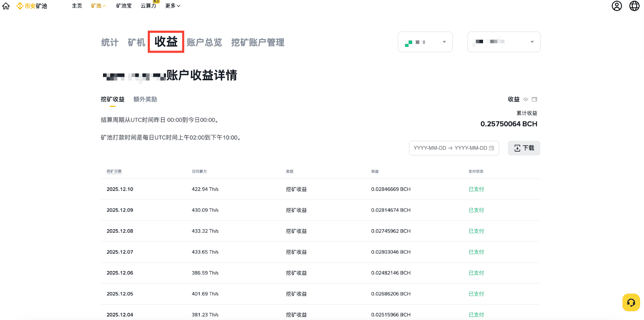Click hashrate value 386.59 Th/s
This screenshot has height=320, width=644.
pos(205,273)
